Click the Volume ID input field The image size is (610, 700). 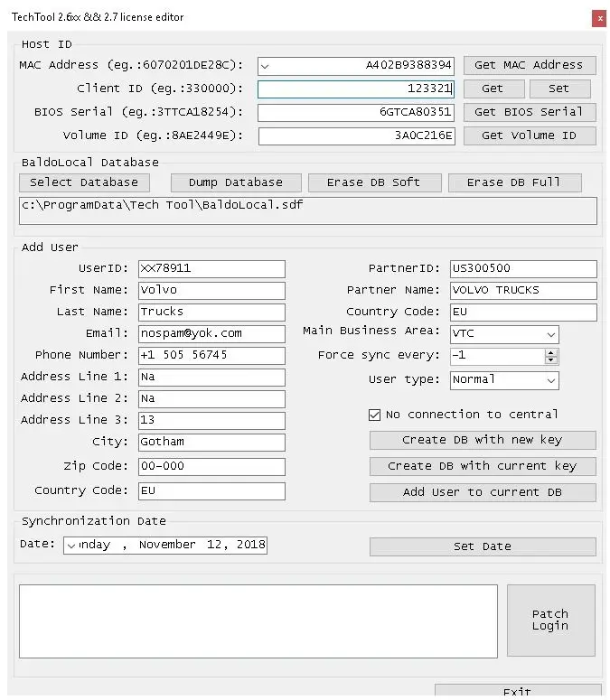coord(356,135)
